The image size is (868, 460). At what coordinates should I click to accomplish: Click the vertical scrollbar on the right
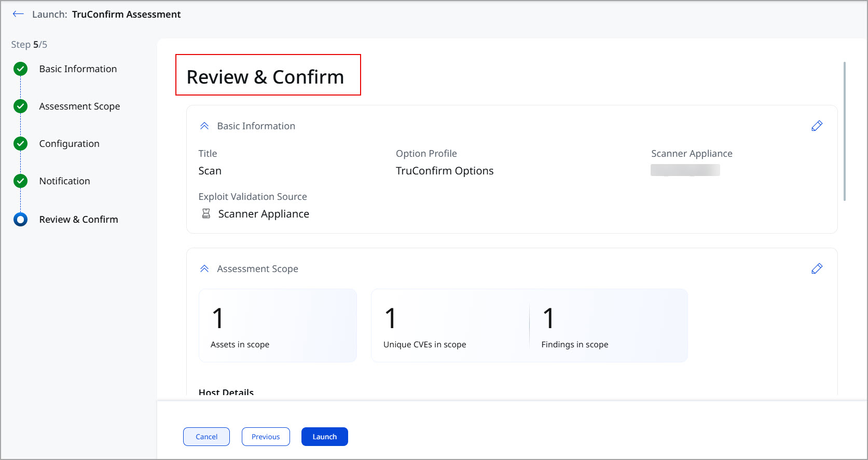pyautogui.click(x=845, y=131)
